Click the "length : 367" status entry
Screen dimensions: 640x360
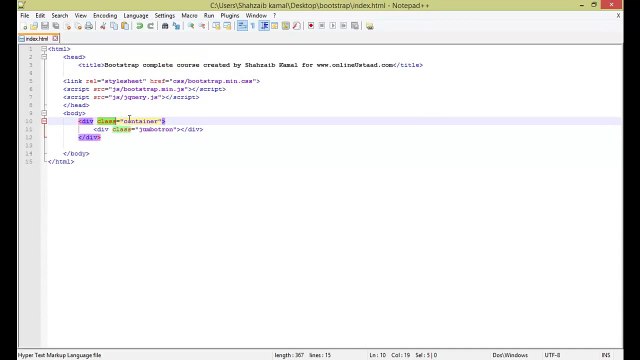(x=289, y=355)
